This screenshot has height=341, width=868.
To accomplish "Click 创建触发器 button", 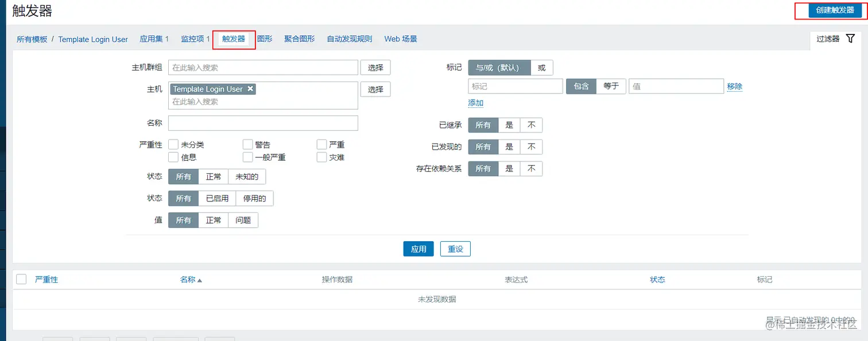I will point(835,10).
